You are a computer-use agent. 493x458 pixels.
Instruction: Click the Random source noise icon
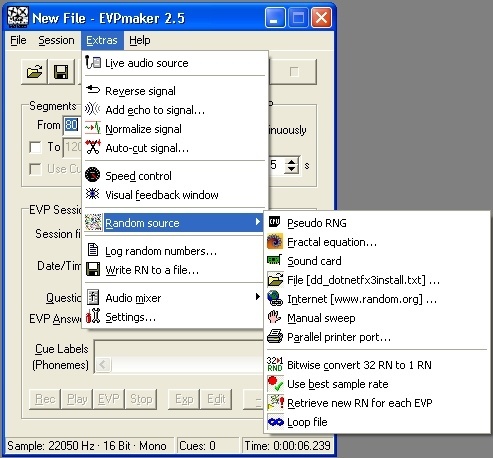(x=93, y=222)
